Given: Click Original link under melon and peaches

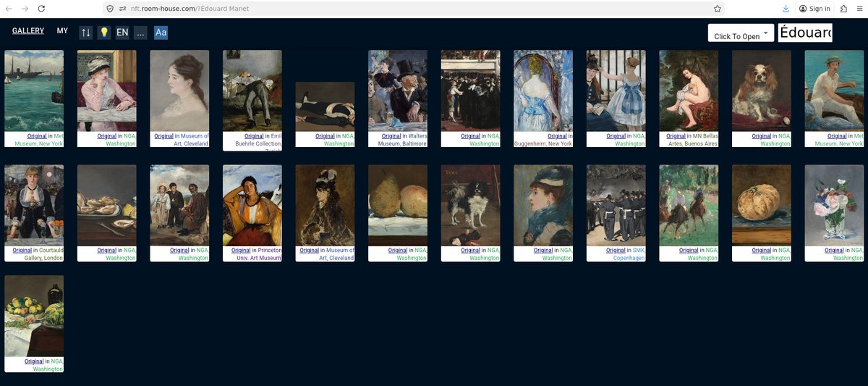Looking at the screenshot, I should pos(34,361).
